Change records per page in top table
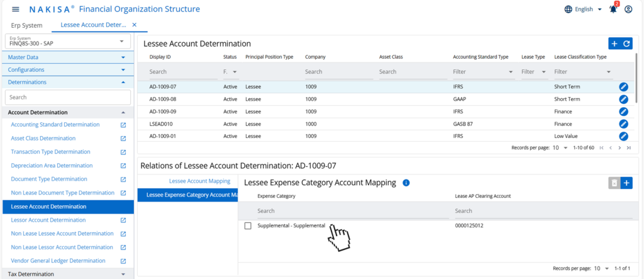Screen dimensions: 644x279 [x=560, y=148]
